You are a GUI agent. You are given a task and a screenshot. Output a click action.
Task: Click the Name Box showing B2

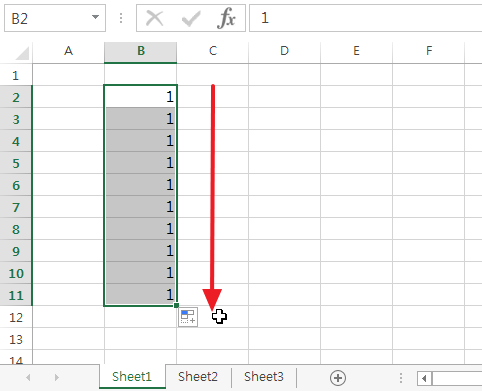pos(55,18)
